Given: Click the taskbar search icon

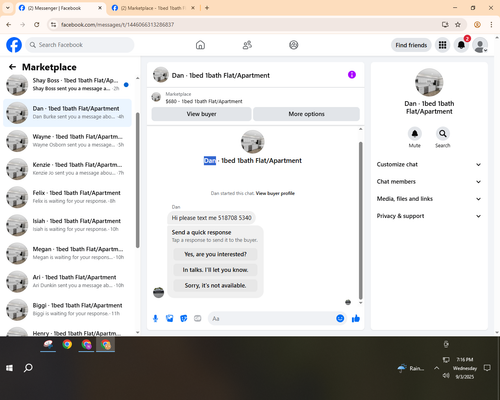Looking at the screenshot, I should click(28, 368).
